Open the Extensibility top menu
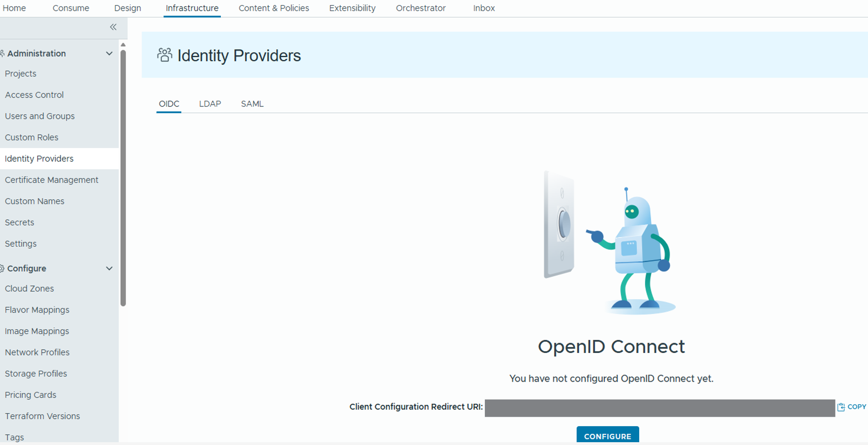Image resolution: width=868 pixels, height=445 pixels. [352, 8]
